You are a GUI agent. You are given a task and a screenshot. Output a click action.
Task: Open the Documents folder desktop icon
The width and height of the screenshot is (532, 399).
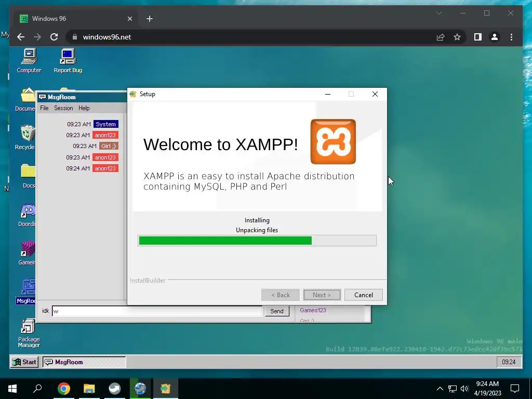[x=25, y=99]
